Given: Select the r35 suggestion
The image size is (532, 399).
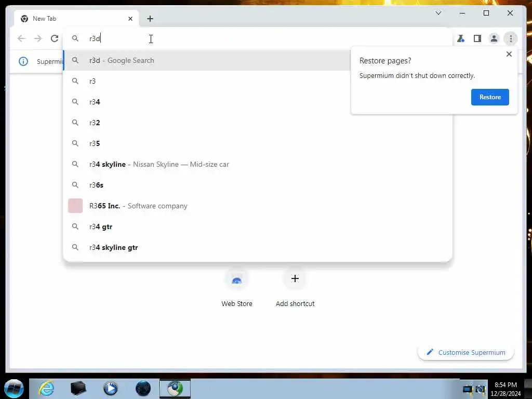Looking at the screenshot, I should coord(258,143).
